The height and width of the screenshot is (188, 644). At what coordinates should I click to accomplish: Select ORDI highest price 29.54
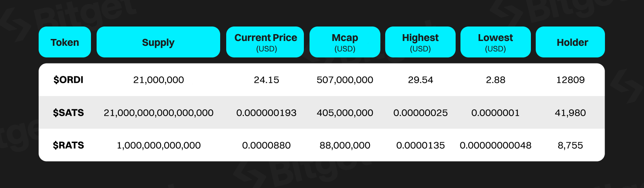pyautogui.click(x=421, y=80)
